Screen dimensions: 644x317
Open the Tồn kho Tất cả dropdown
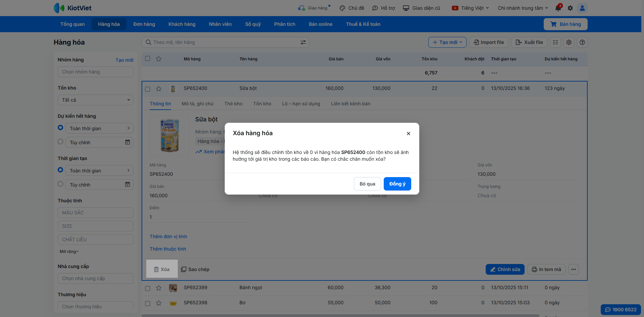pyautogui.click(x=96, y=100)
